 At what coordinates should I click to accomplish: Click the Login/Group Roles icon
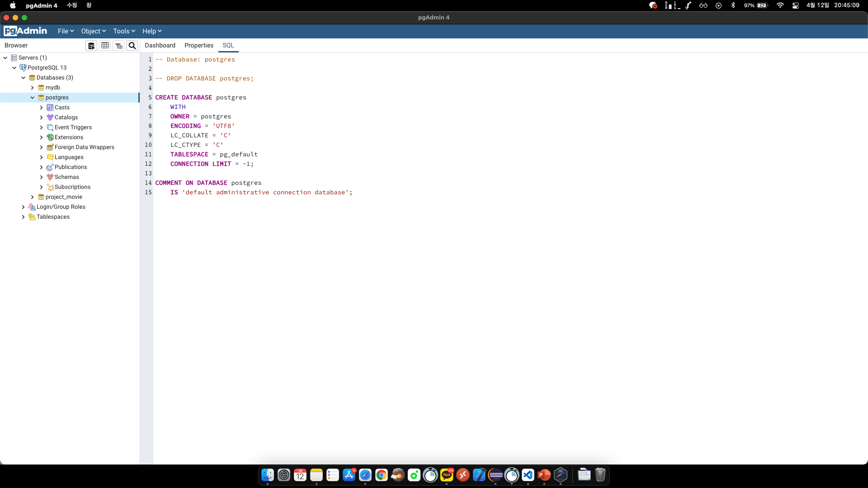pos(32,207)
